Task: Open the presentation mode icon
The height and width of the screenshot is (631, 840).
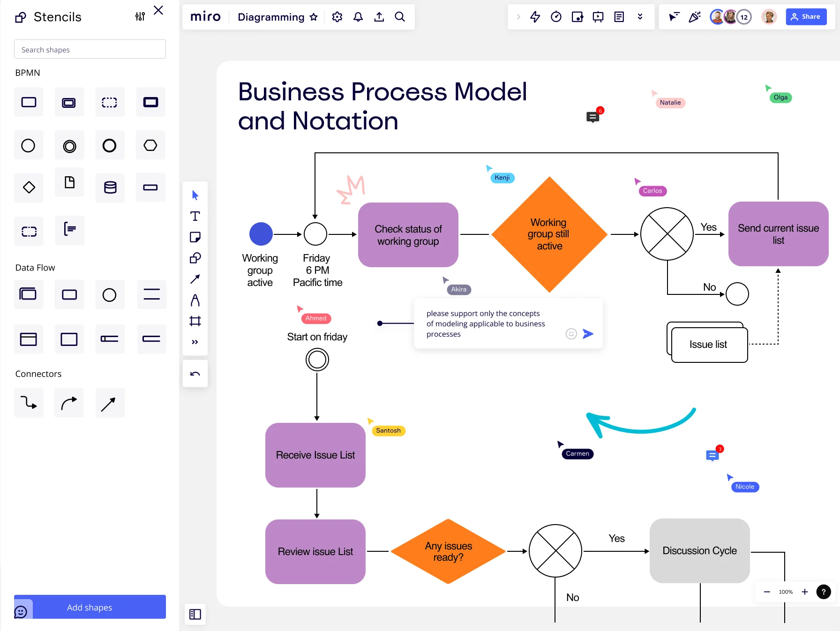Action: pyautogui.click(x=598, y=17)
